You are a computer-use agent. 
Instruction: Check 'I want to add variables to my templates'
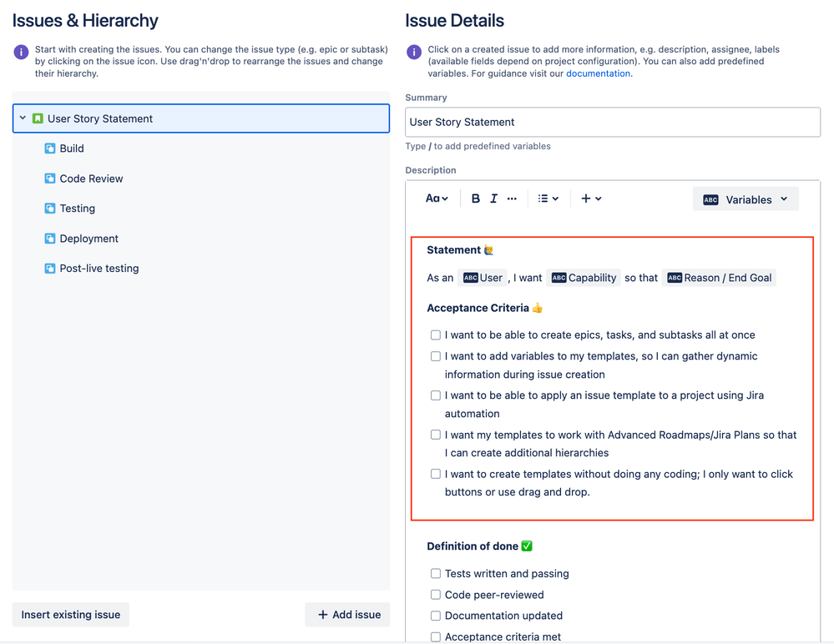(x=436, y=356)
